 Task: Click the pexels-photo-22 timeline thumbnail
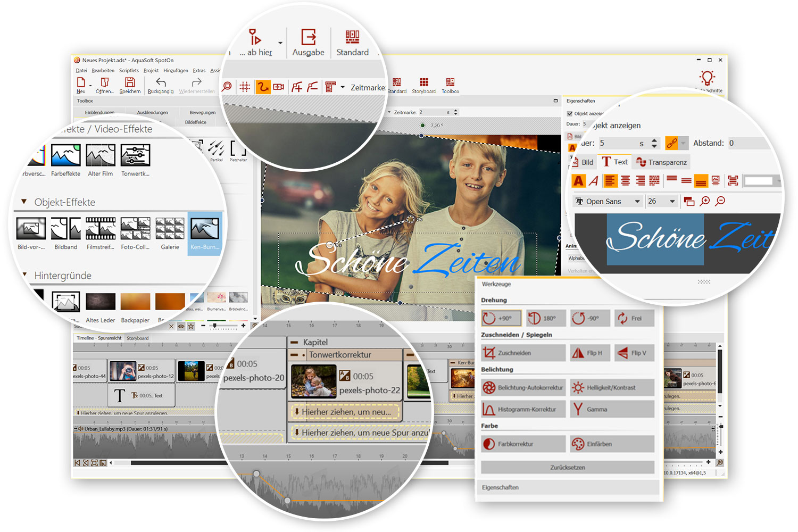314,381
